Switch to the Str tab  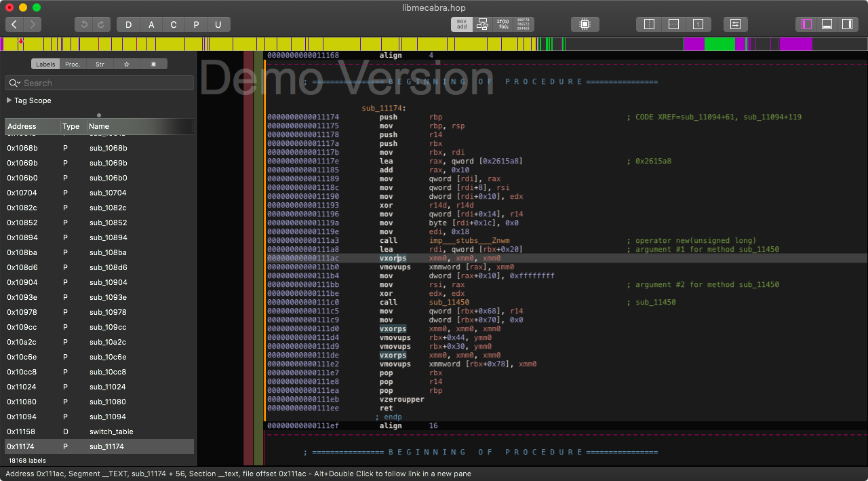(100, 64)
